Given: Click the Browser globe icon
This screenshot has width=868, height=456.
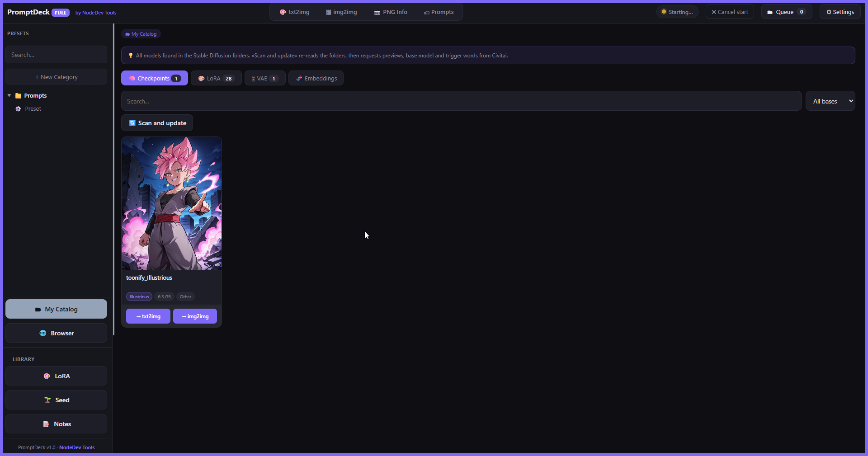Looking at the screenshot, I should pyautogui.click(x=43, y=333).
